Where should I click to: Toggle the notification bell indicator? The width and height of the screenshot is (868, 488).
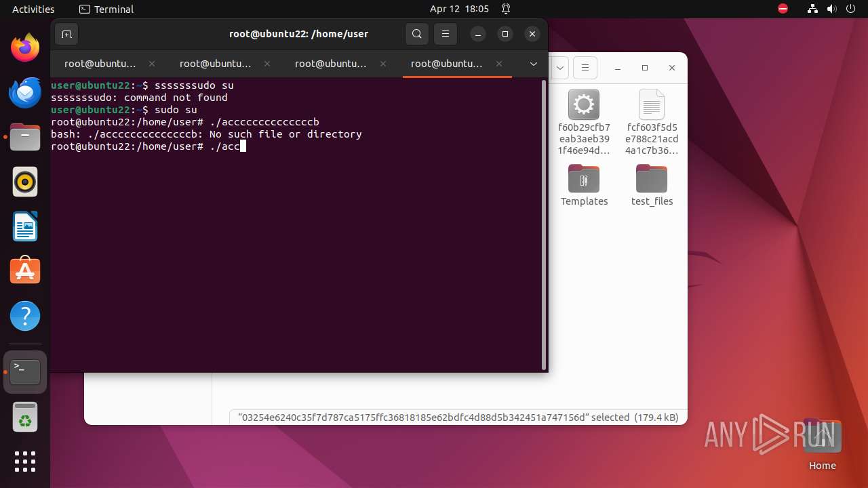tap(506, 9)
